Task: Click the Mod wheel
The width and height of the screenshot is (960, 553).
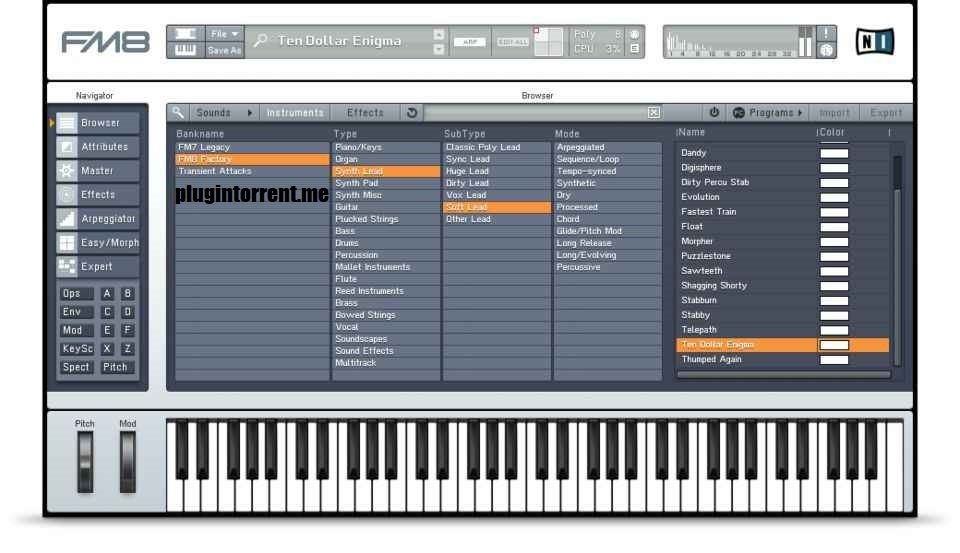Action: (127, 462)
